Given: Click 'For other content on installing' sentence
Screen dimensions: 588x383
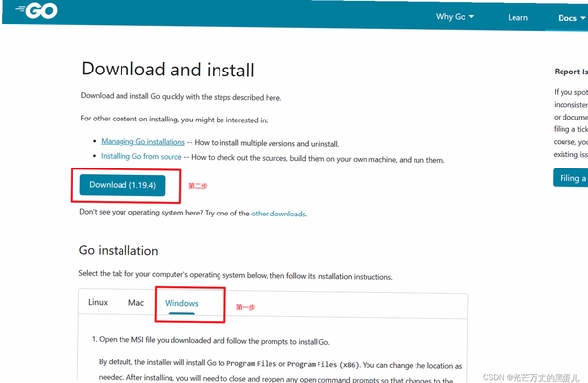Looking at the screenshot, I should 174,120.
